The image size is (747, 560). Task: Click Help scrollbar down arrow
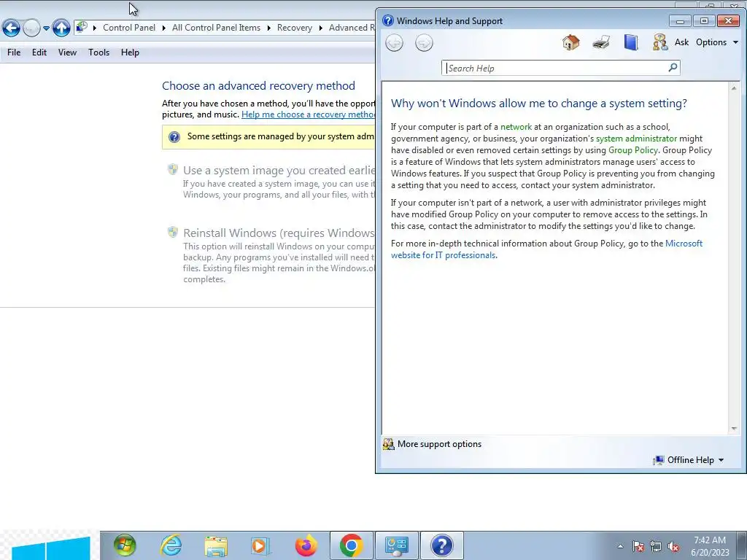[734, 429]
